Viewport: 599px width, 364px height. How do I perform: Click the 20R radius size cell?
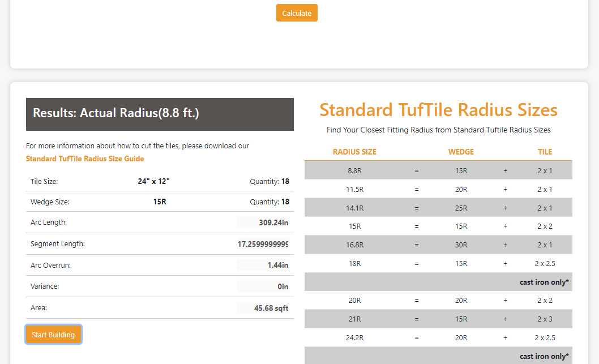click(x=354, y=301)
